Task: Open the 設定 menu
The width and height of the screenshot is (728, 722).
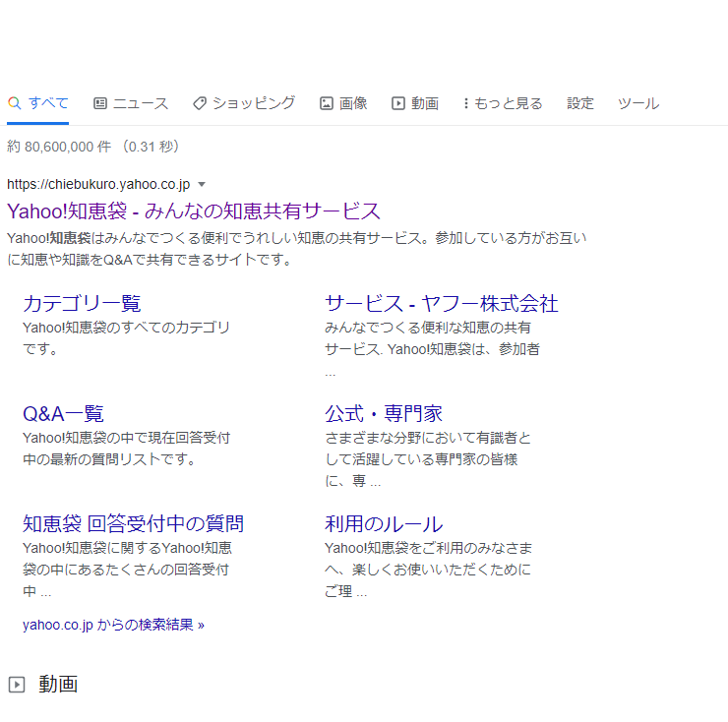Action: click(x=580, y=103)
